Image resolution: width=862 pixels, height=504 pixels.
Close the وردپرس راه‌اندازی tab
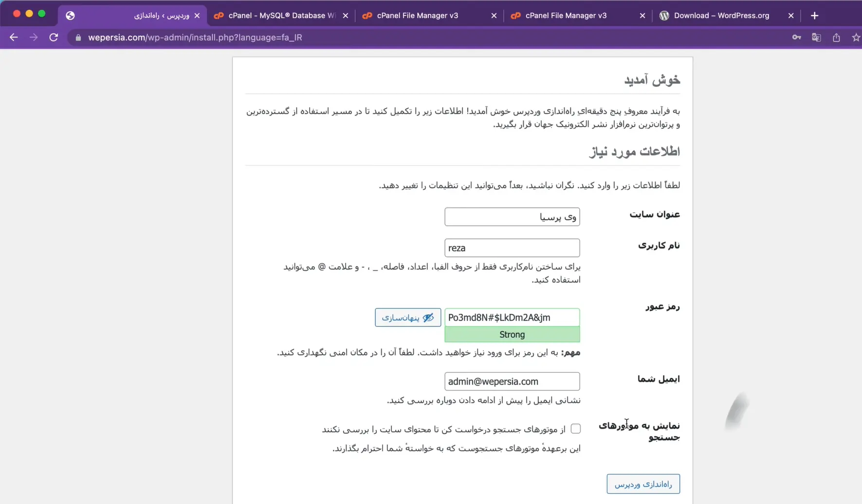pos(197,16)
